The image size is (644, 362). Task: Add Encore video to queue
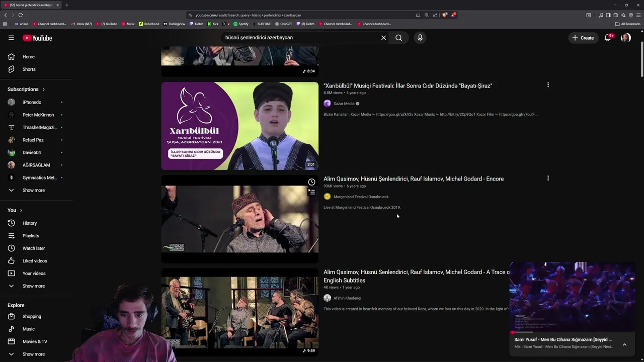311,192
